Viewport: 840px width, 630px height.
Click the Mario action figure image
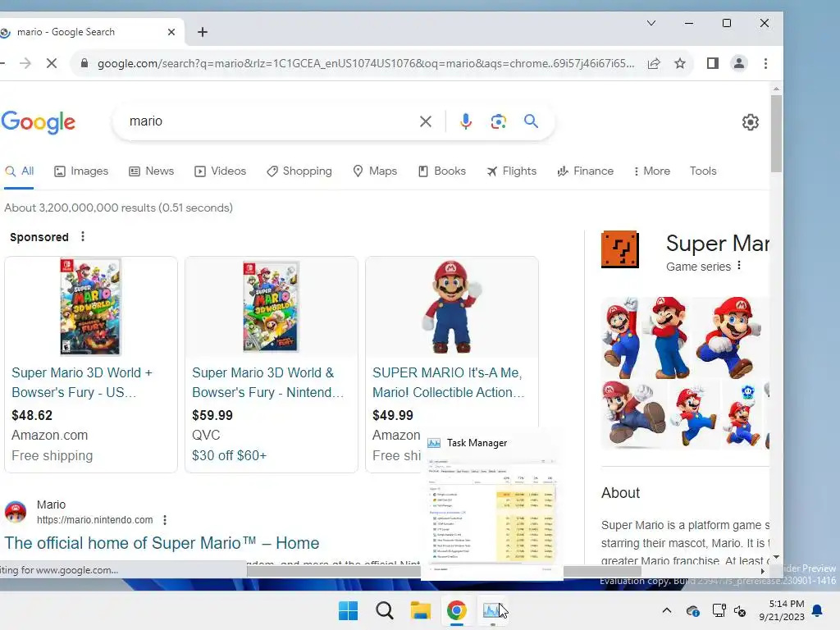pyautogui.click(x=452, y=307)
